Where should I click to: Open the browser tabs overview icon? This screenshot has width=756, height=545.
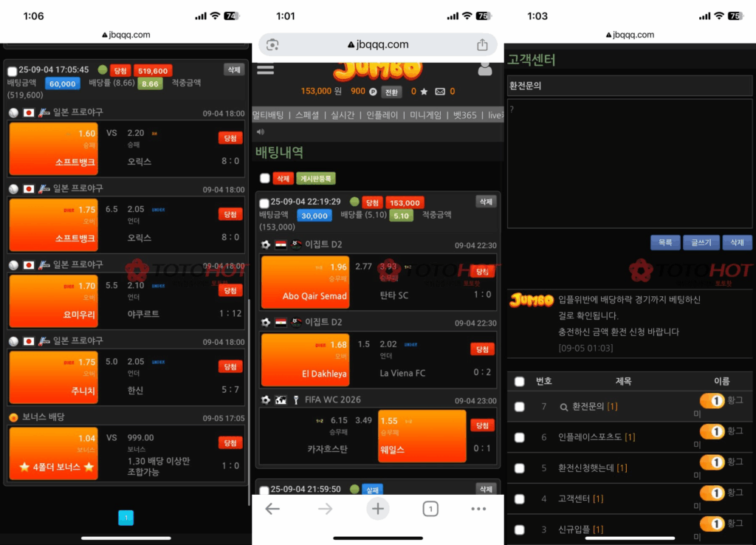430,509
